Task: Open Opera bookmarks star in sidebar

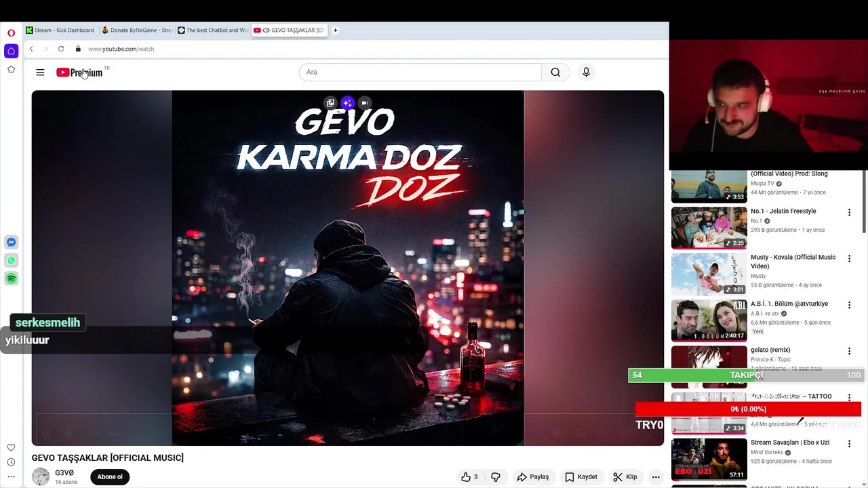Action: coord(11,69)
